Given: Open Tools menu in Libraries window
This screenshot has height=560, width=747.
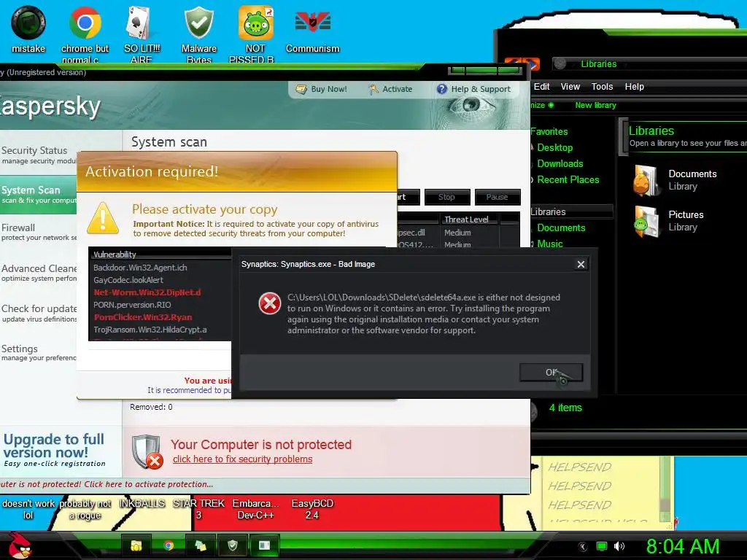Looking at the screenshot, I should coord(602,87).
